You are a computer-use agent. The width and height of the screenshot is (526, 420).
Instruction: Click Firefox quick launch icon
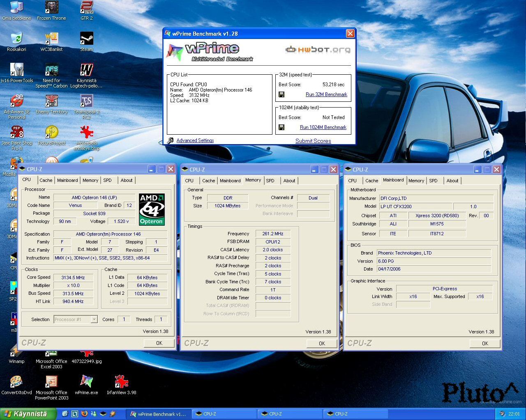pos(84,414)
